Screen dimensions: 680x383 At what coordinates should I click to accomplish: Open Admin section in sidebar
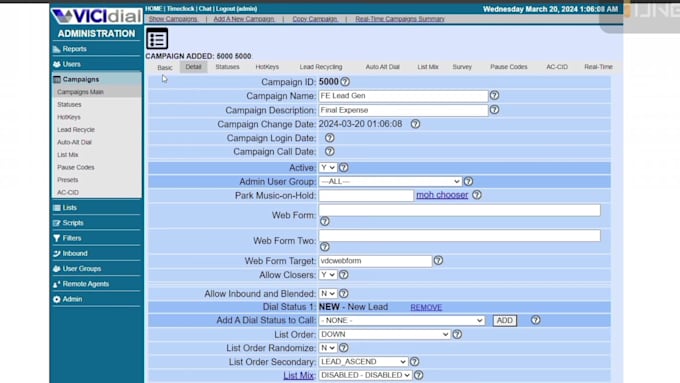[x=72, y=299]
